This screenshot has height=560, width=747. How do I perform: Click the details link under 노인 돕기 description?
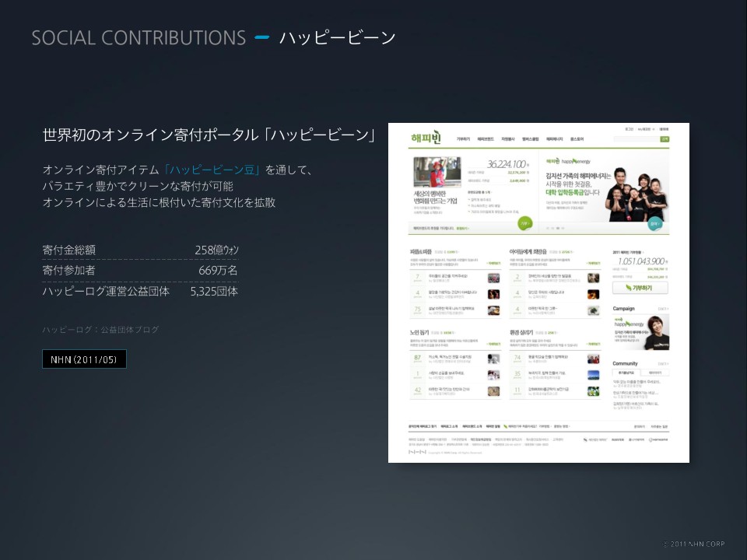(x=493, y=344)
